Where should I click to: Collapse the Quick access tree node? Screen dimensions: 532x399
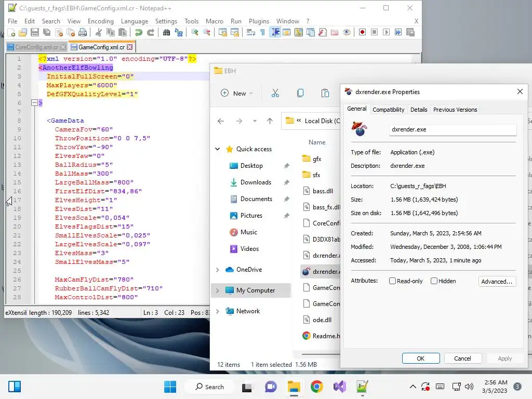pyautogui.click(x=218, y=149)
